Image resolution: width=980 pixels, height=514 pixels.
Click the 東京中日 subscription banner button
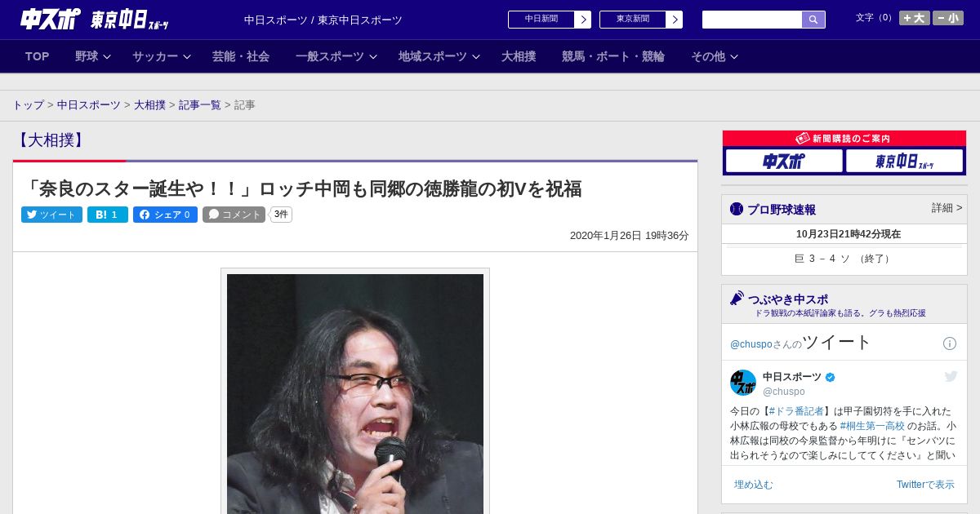pos(905,161)
